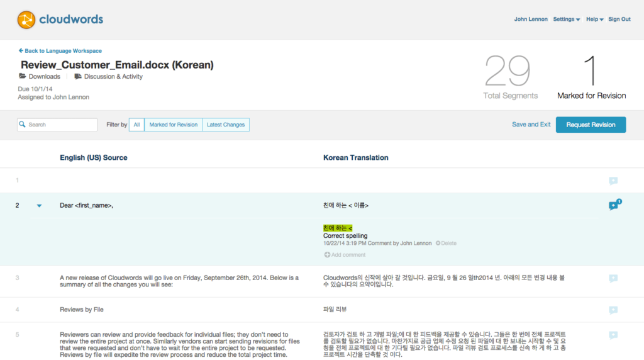Sign Out of the account
644x360 pixels.
pyautogui.click(x=619, y=20)
